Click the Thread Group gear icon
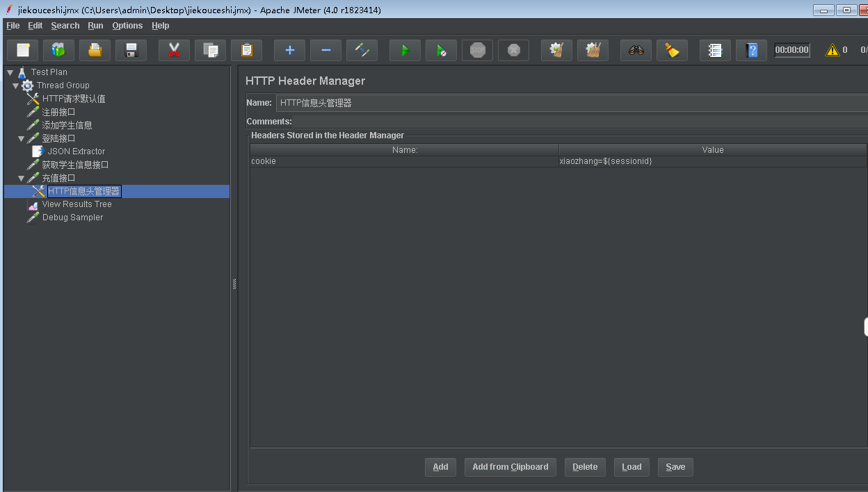The image size is (868, 492). coord(27,85)
